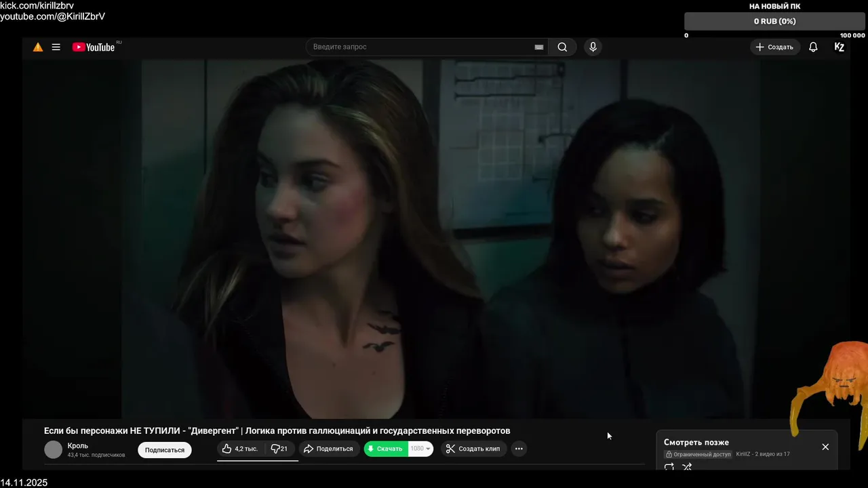The width and height of the screenshot is (868, 488).
Task: Subscribe with 'Подписаться' button
Action: coord(165,450)
